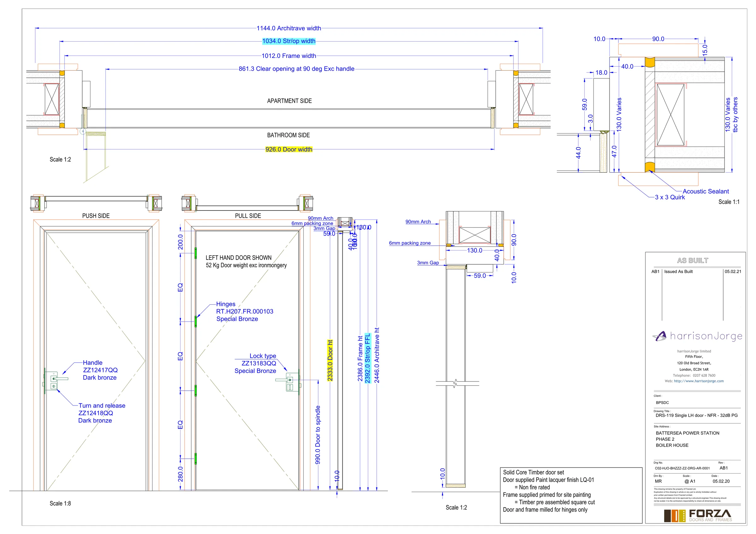Click the harrisonJorge logo icon

pos(660,336)
